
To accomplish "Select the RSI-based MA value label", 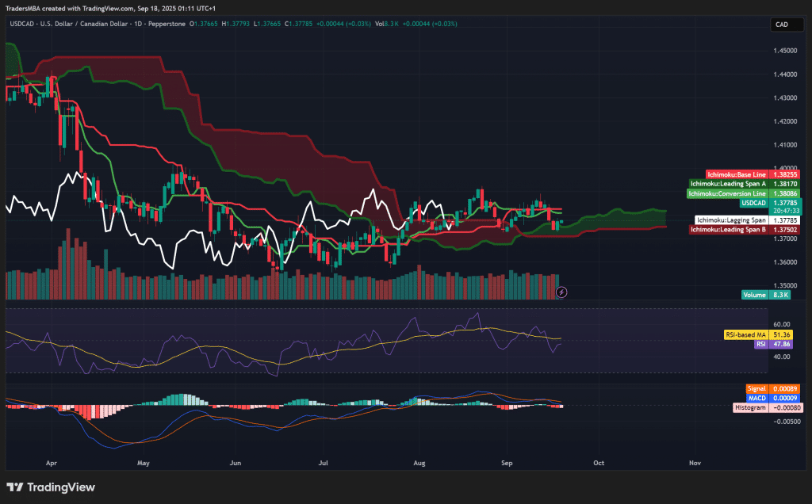I will [759, 334].
